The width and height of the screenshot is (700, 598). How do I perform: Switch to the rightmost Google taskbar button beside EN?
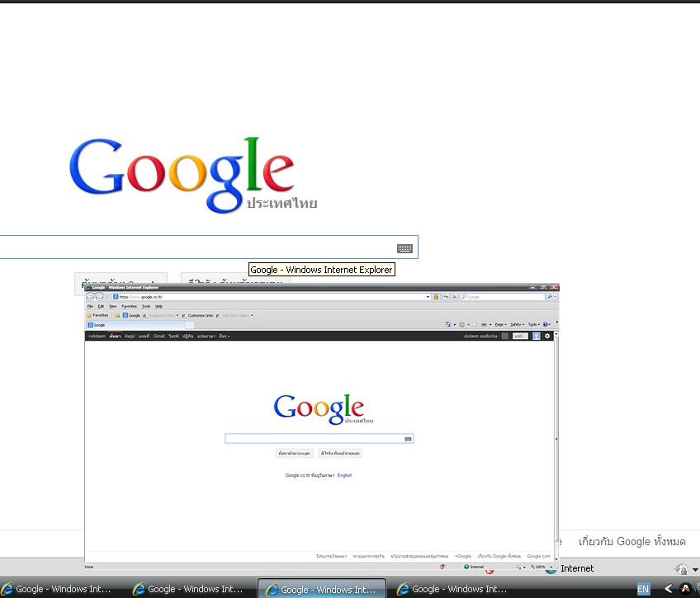(452, 589)
